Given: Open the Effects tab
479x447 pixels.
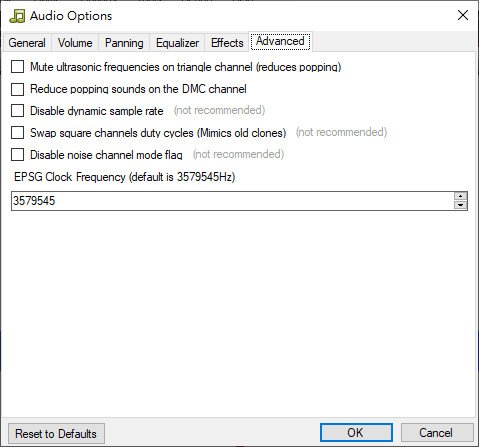Looking at the screenshot, I should (x=227, y=43).
